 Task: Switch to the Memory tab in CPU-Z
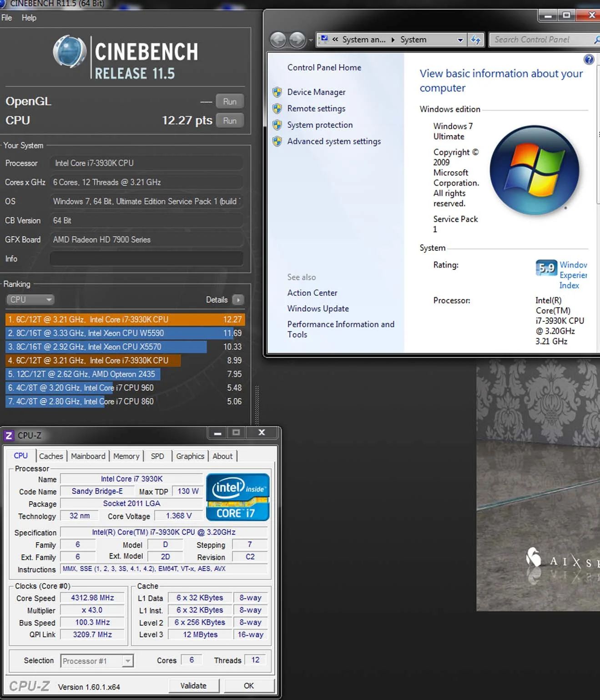(126, 456)
